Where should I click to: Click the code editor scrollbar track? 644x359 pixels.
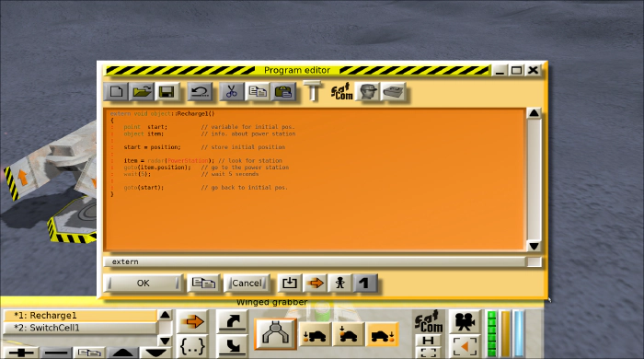pyautogui.click(x=534, y=179)
